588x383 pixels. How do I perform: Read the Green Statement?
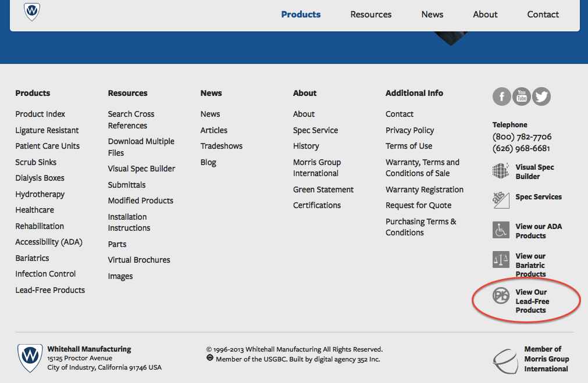point(323,189)
